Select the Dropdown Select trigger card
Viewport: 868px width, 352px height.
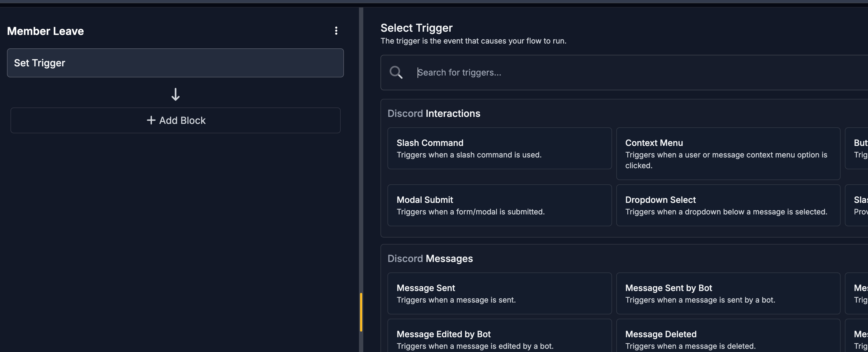[728, 205]
